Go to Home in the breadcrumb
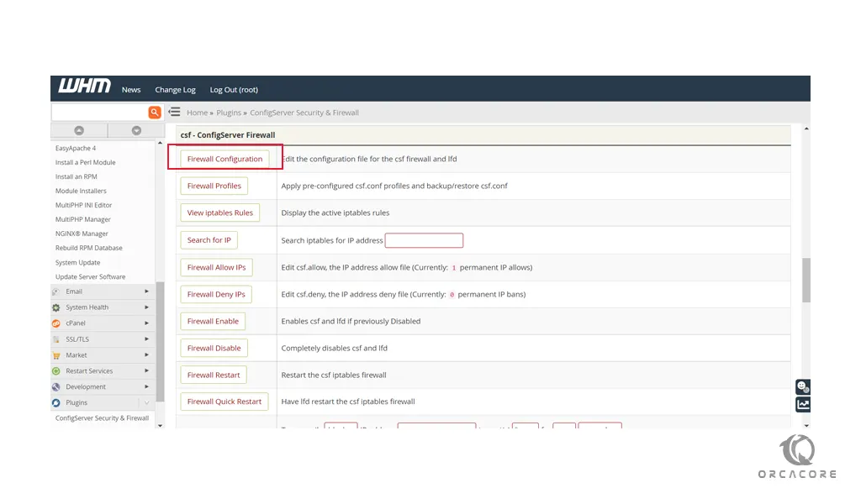 [197, 113]
